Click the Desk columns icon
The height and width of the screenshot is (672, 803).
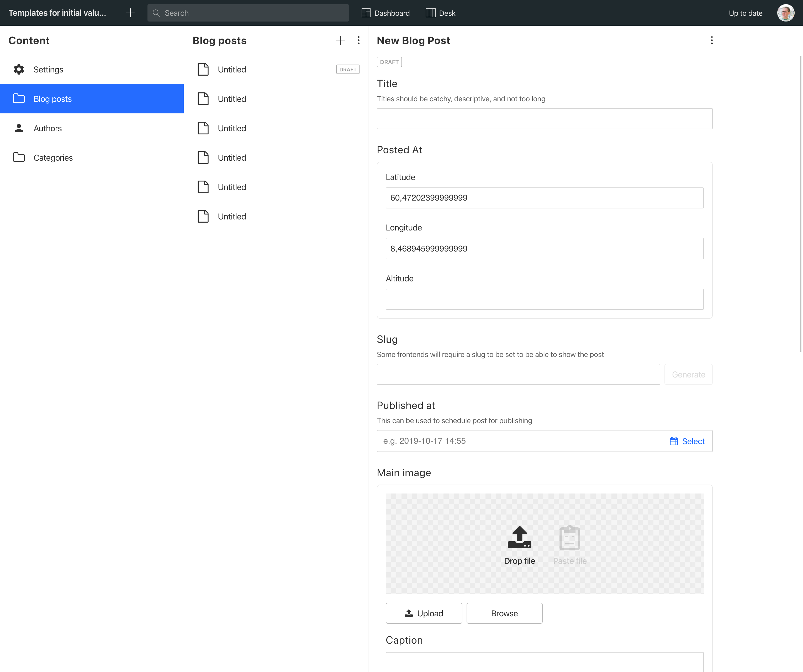[430, 13]
